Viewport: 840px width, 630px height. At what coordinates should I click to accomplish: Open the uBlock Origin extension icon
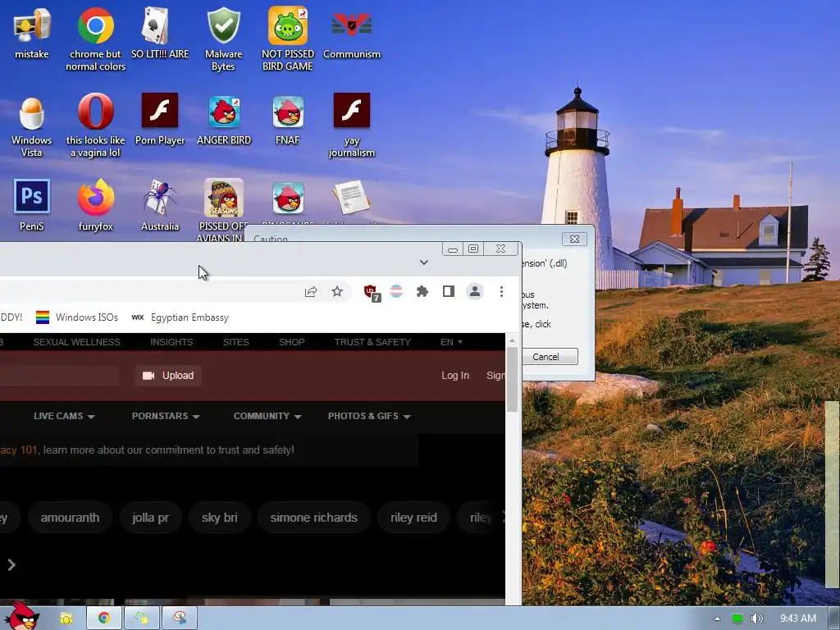point(372,293)
